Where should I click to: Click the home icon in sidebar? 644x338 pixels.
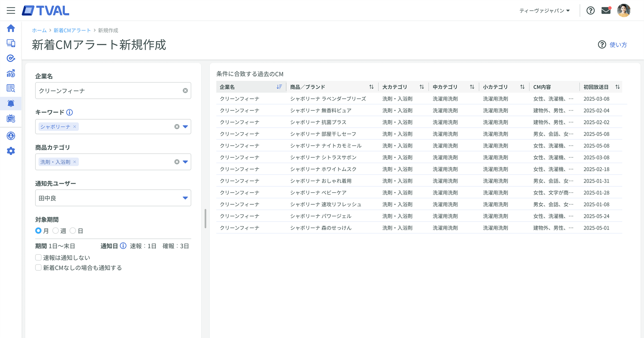[x=11, y=28]
